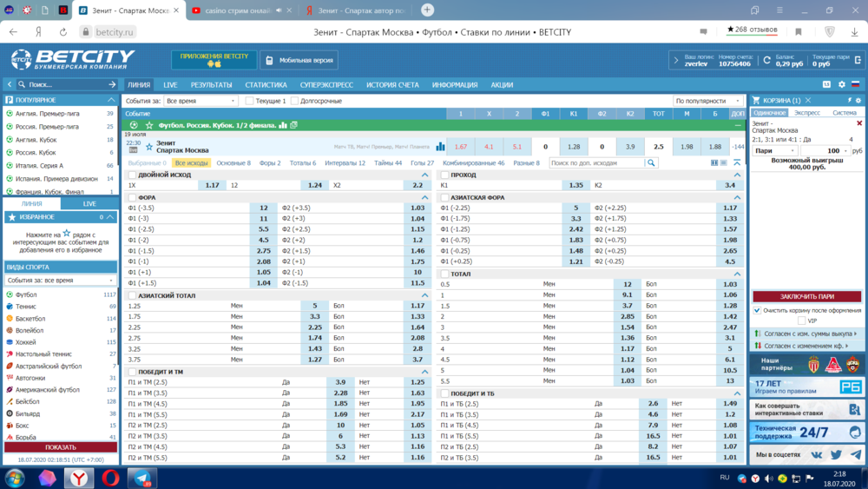This screenshot has height=489, width=868.
Task: Click in bet amount field showing 100
Action: (x=825, y=150)
